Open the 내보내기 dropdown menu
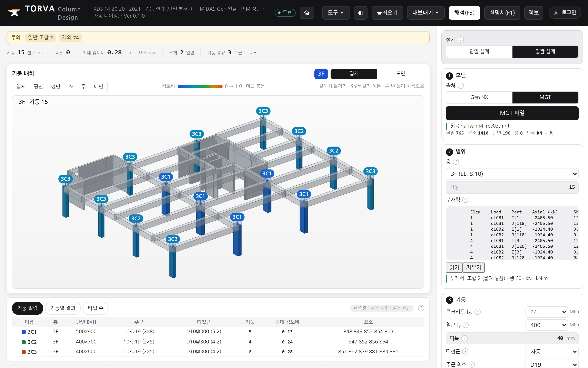This screenshot has width=588, height=368. click(x=425, y=13)
